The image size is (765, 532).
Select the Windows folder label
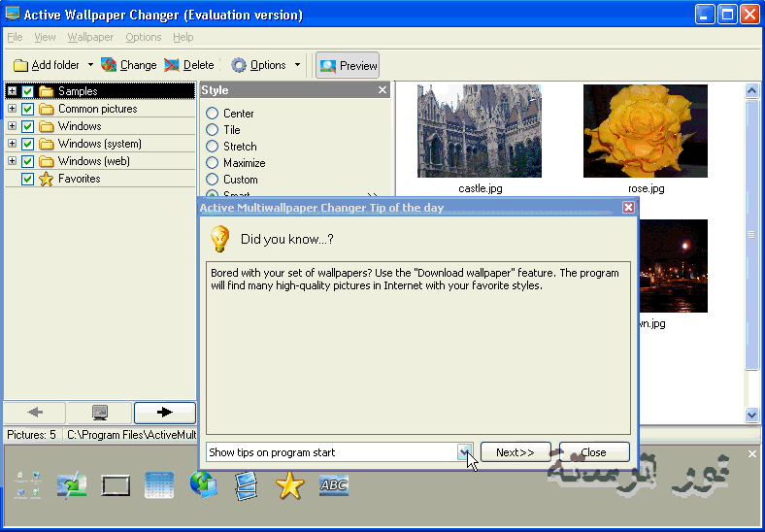pos(80,126)
